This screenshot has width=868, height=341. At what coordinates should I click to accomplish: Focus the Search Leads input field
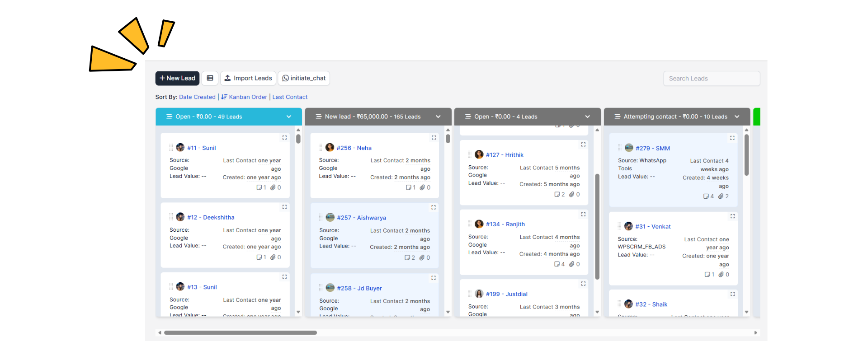click(x=712, y=79)
